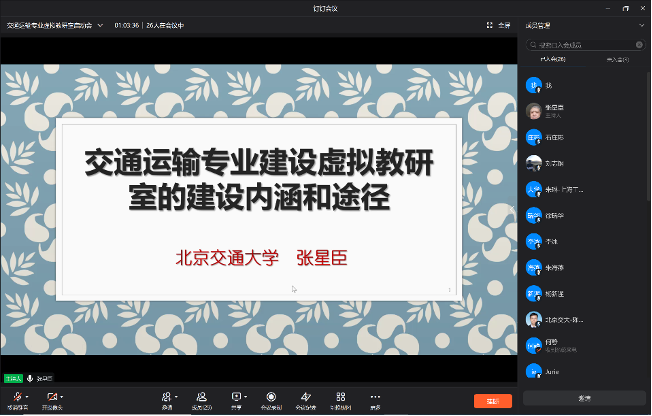652x416 pixels.
Task: Start meeting recording
Action: point(271,397)
